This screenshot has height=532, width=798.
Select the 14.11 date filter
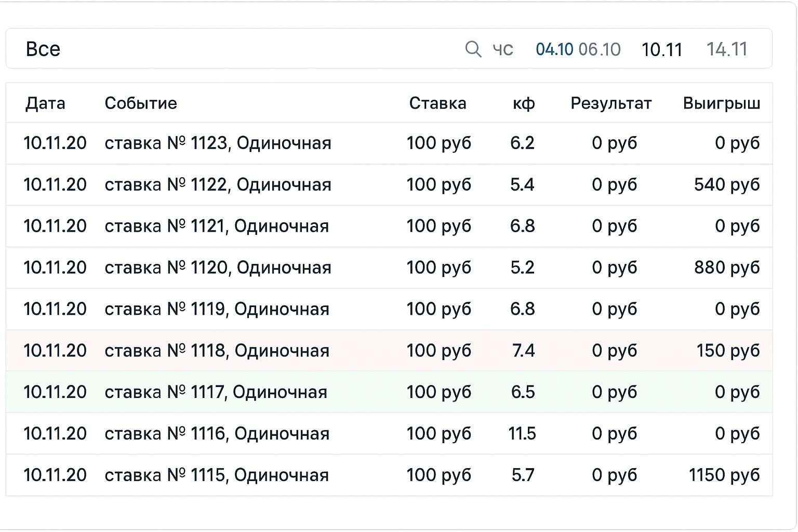tap(727, 49)
